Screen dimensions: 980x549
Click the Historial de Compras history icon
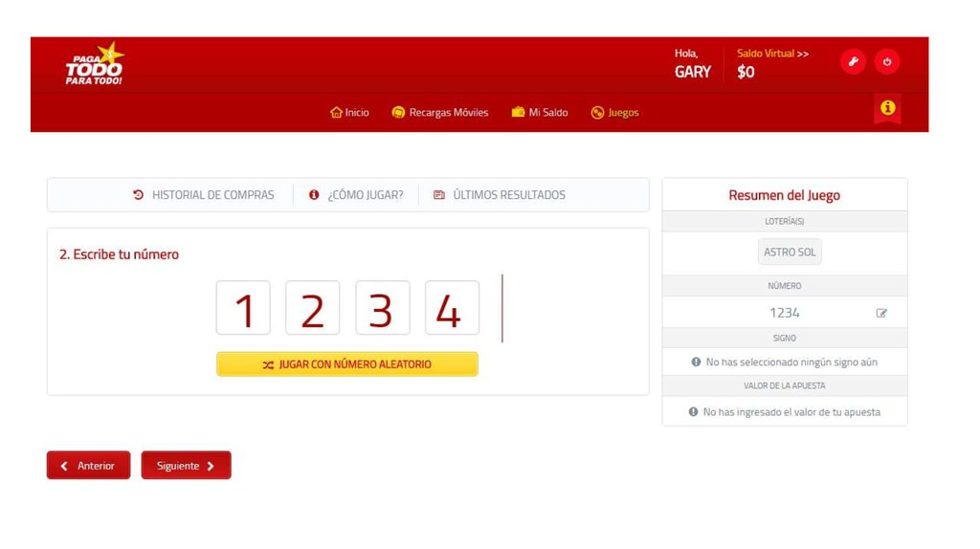coord(139,195)
